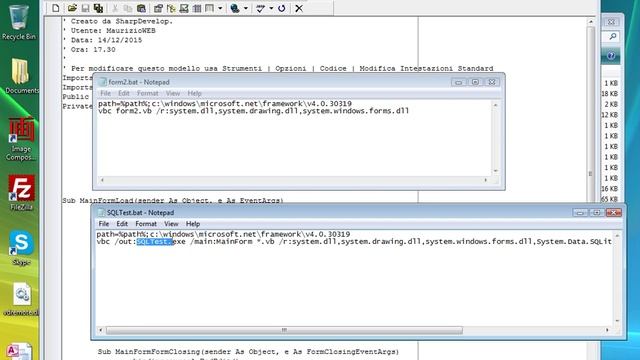Click the 'Sub MainFormFormClosing' code line
The image size is (640, 360).
(x=248, y=351)
